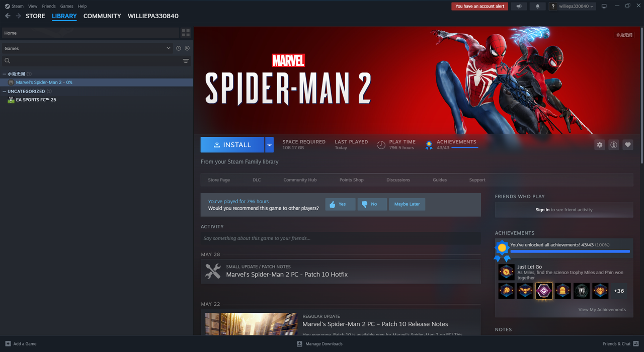
Task: Select Marvel's Spider-Man 2 in library list
Action: click(97, 82)
